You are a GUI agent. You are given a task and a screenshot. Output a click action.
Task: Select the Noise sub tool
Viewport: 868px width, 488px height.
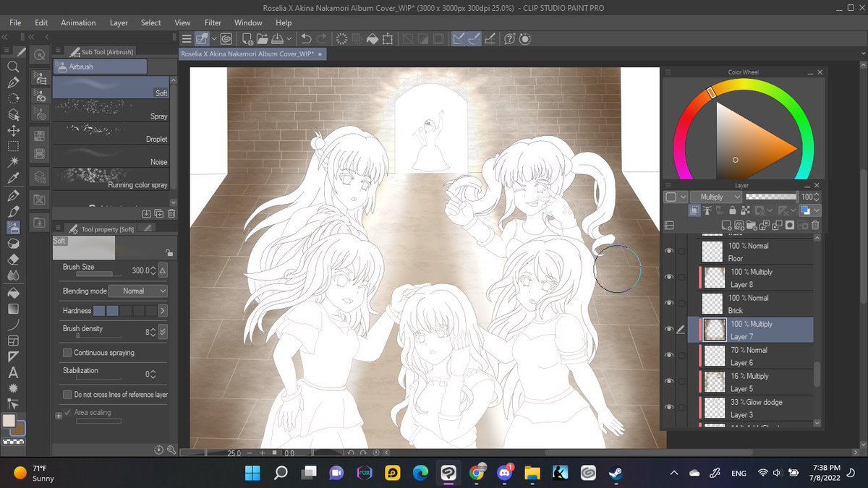pyautogui.click(x=111, y=158)
